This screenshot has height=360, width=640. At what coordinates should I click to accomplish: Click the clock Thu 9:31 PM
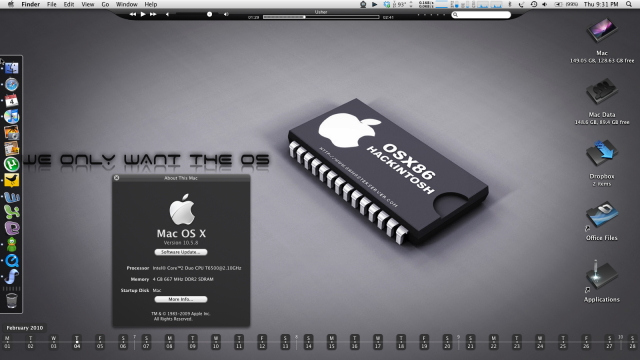pyautogui.click(x=601, y=4)
